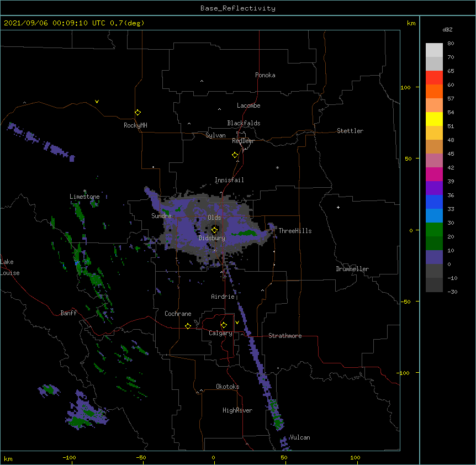Click the ThreeHills label
The image size is (476, 465).
pyautogui.click(x=295, y=231)
